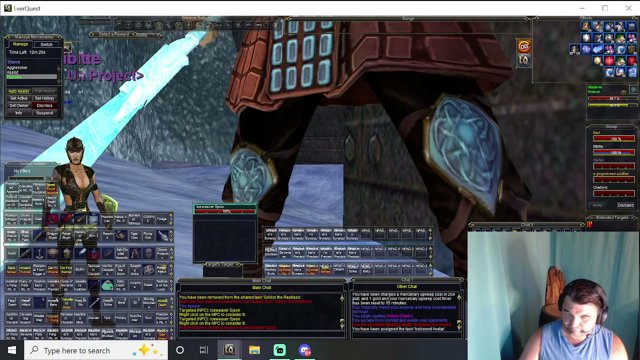Click first buff icon in Effects second row
This screenshot has width=640, height=360.
click(x=586, y=38)
